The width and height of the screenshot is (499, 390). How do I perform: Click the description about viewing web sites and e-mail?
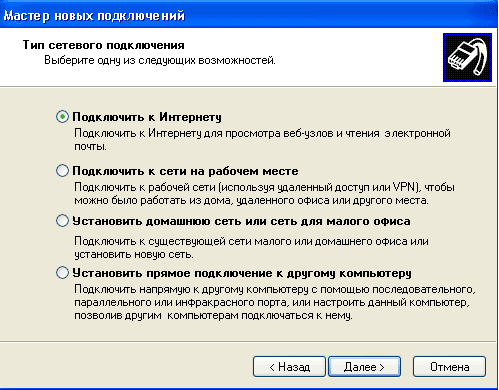pos(262,140)
